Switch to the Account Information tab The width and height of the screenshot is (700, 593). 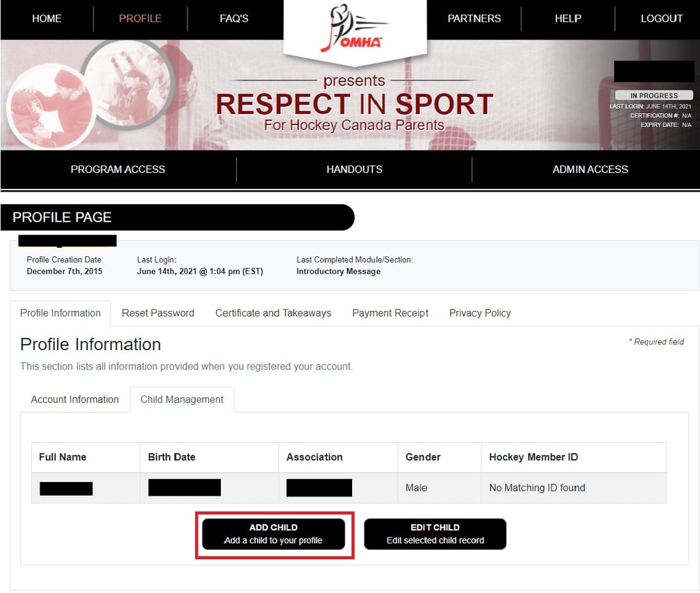[74, 400]
